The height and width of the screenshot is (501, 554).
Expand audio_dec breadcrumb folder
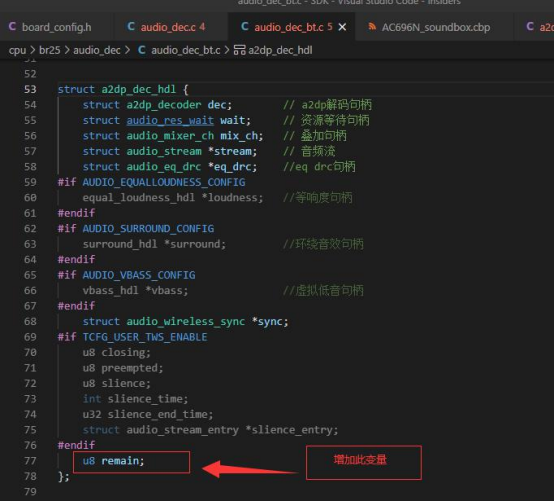pos(97,51)
